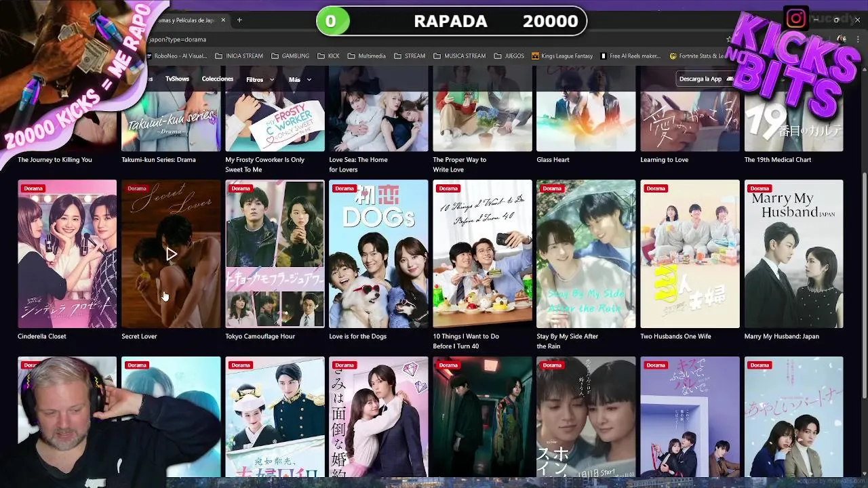The width and height of the screenshot is (868, 488).
Task: Click the Dorama badge on the 10 Things poster
Action: pyautogui.click(x=448, y=188)
